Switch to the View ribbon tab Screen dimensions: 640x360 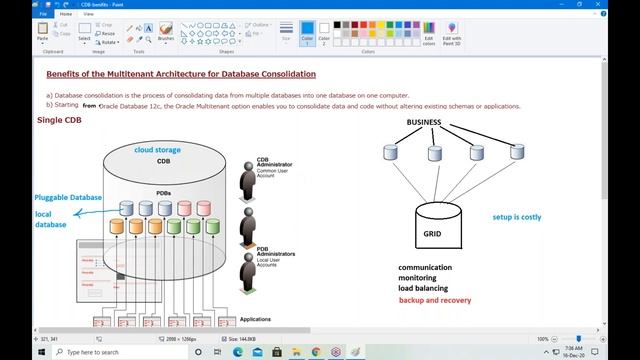[89, 14]
